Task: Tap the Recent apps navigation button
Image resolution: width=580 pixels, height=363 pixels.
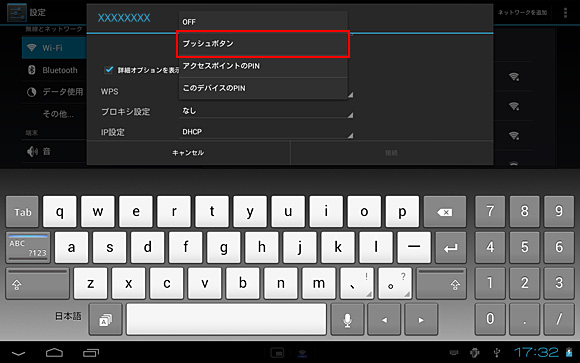Action: (91, 353)
